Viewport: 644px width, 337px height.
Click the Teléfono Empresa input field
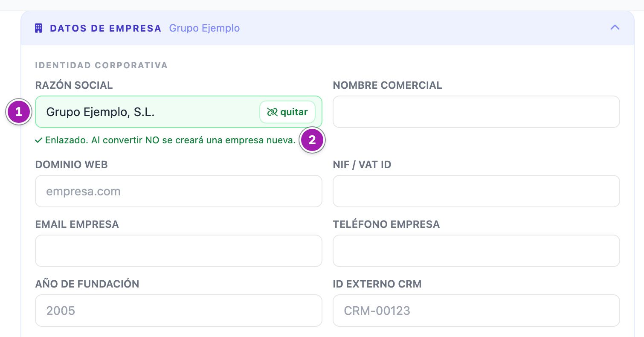pos(476,251)
